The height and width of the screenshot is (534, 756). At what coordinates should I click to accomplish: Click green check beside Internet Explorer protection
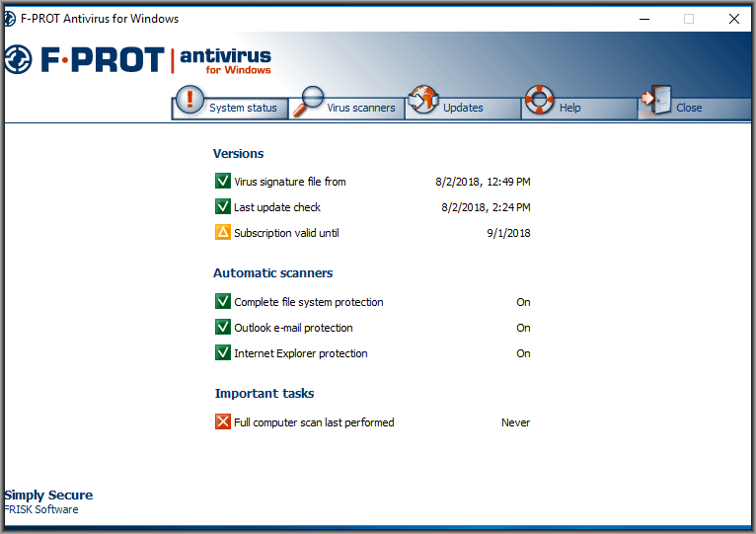[223, 352]
